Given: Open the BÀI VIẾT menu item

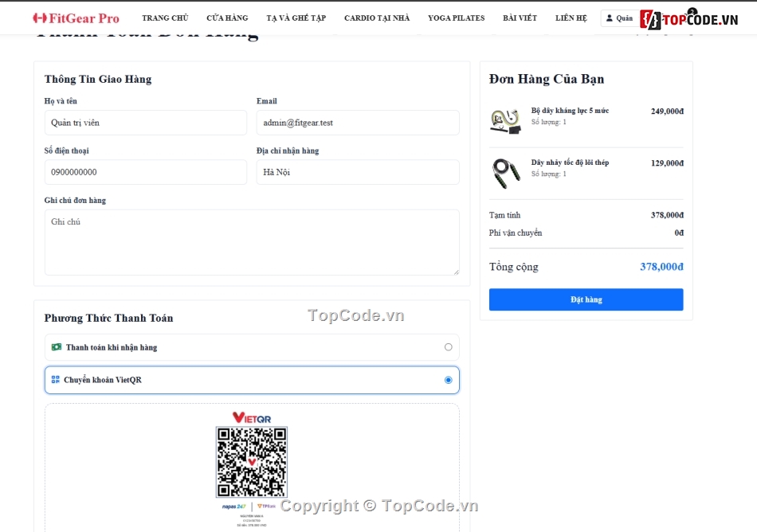Looking at the screenshot, I should click(x=520, y=18).
